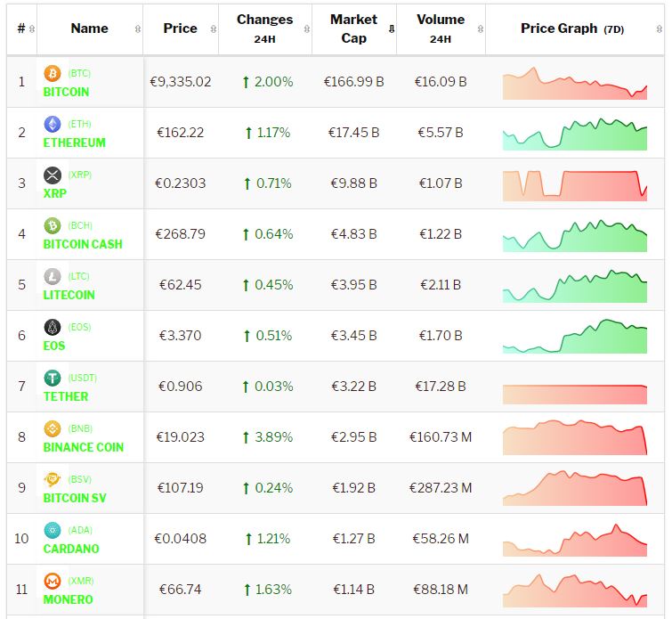Click the EOS logo icon

(x=52, y=327)
